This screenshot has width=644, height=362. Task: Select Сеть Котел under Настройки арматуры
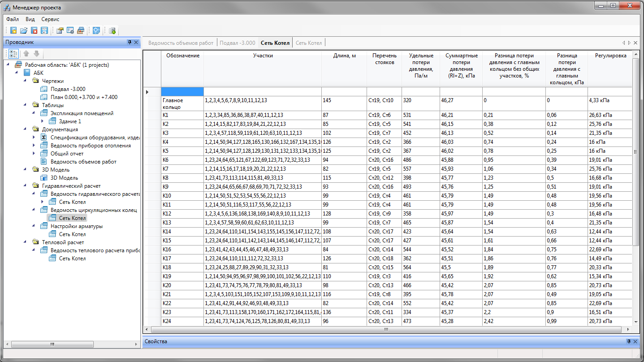(72, 234)
